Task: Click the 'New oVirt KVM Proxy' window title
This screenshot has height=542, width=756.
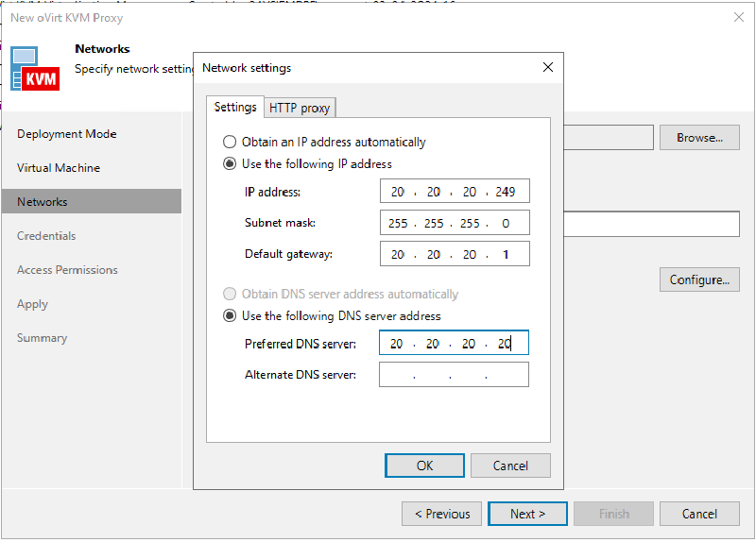Action: pos(66,18)
